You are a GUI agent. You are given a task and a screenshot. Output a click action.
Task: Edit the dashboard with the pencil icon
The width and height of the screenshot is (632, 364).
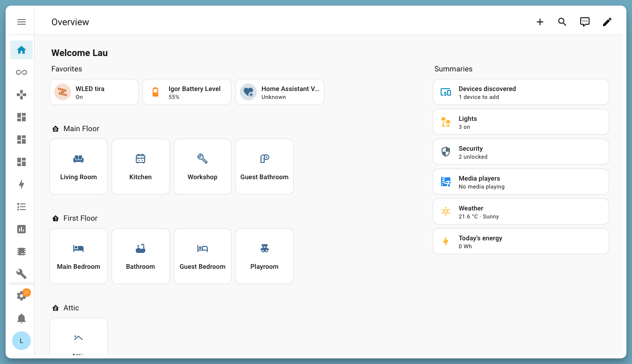point(607,21)
